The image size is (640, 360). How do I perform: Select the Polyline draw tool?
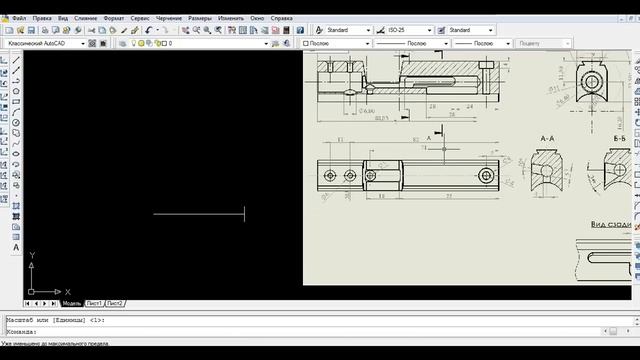(x=16, y=81)
